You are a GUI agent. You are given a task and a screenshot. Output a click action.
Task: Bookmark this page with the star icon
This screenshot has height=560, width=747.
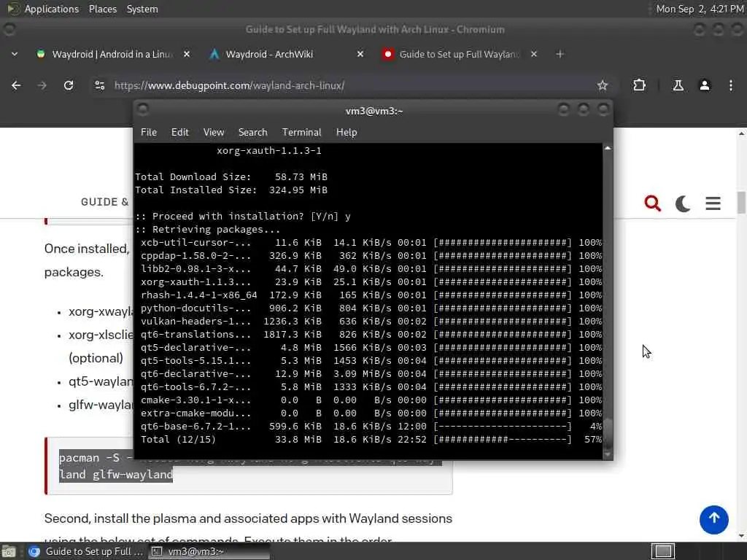603,85
